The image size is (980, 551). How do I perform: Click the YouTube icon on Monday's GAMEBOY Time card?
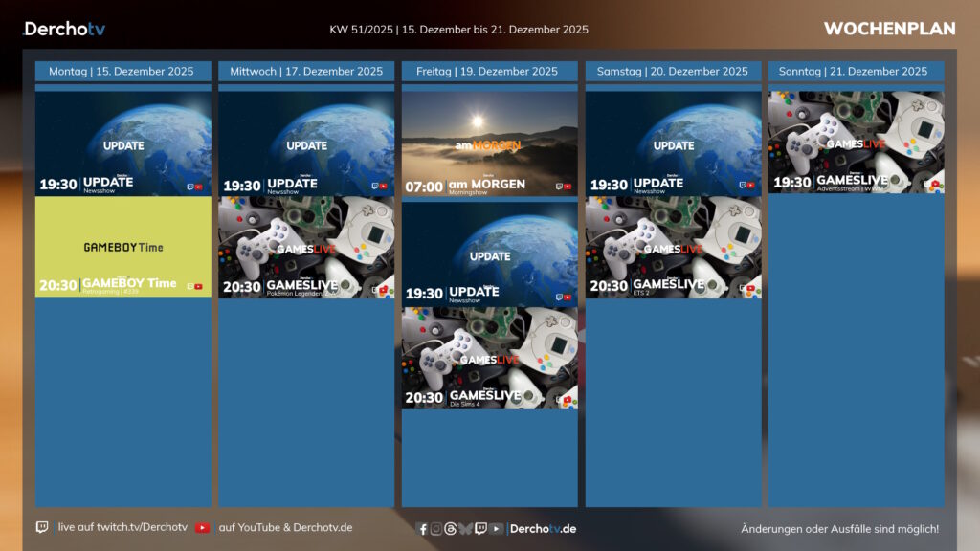[200, 286]
